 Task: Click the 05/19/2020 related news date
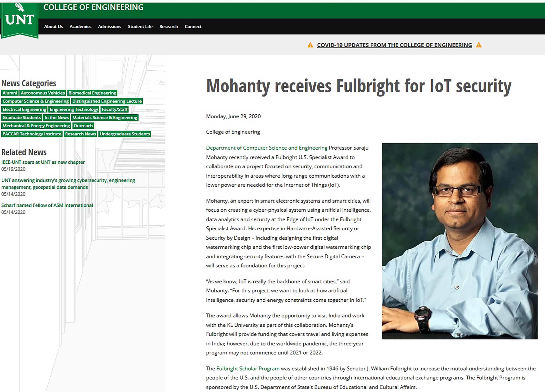tap(13, 169)
